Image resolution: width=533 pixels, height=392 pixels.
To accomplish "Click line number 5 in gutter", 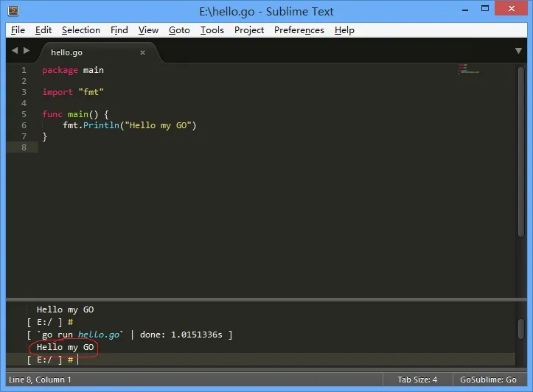I will point(24,114).
